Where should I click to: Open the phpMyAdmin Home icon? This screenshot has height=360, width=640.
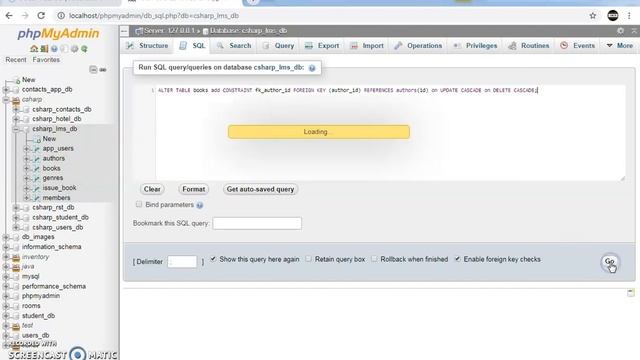click(34, 49)
